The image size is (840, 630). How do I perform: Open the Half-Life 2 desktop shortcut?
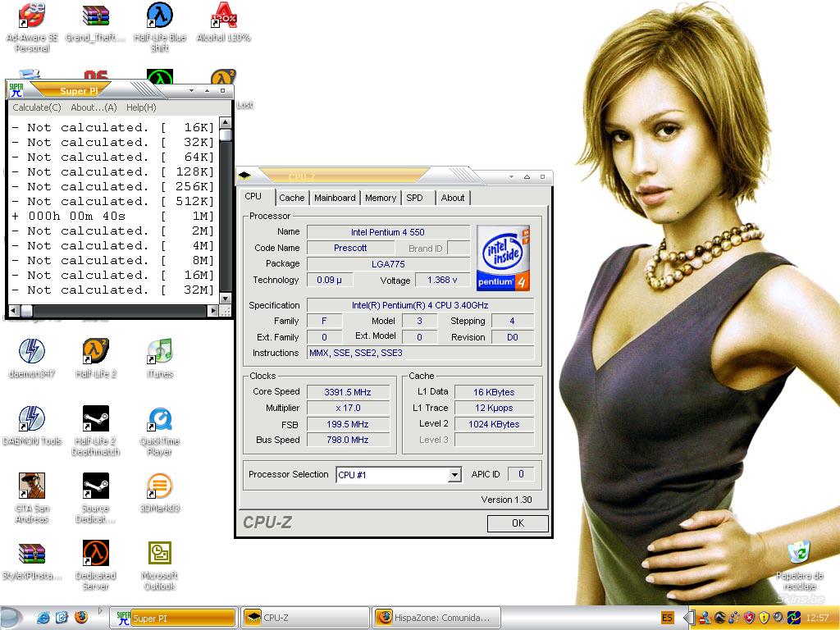point(95,353)
